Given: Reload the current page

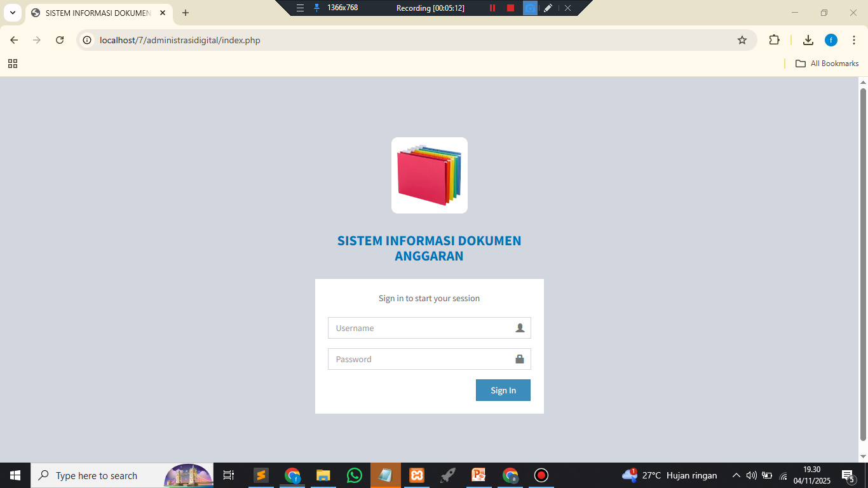Looking at the screenshot, I should tap(60, 40).
